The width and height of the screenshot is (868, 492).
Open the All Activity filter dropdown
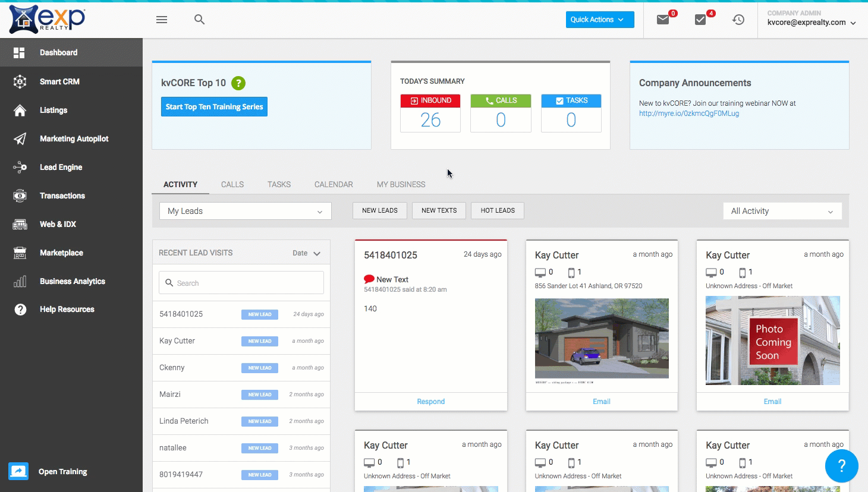point(782,211)
